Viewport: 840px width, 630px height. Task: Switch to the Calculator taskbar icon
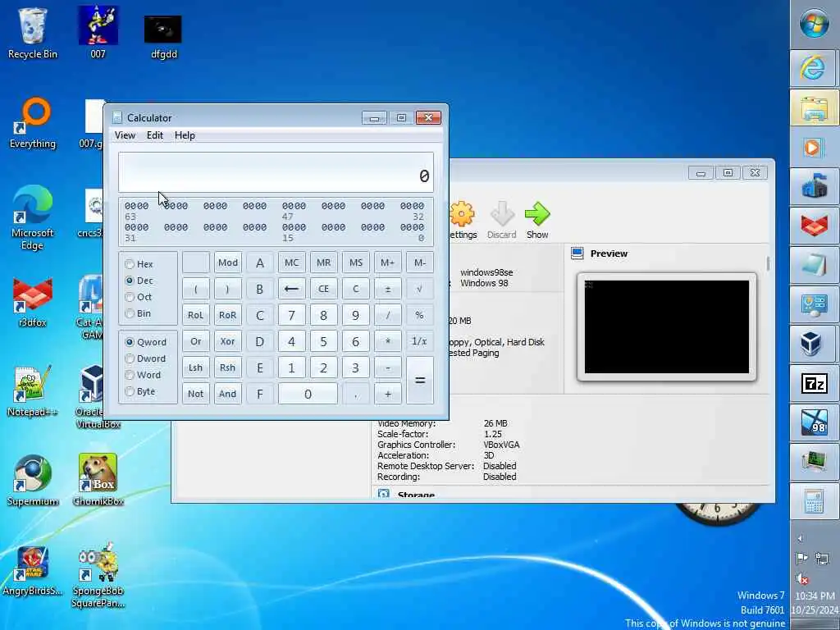pyautogui.click(x=815, y=501)
